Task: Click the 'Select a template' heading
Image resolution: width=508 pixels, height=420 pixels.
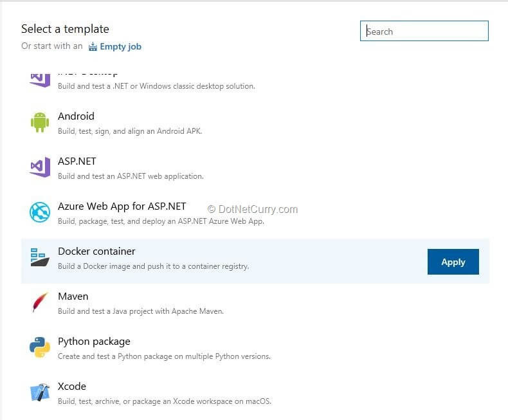Action: click(65, 29)
